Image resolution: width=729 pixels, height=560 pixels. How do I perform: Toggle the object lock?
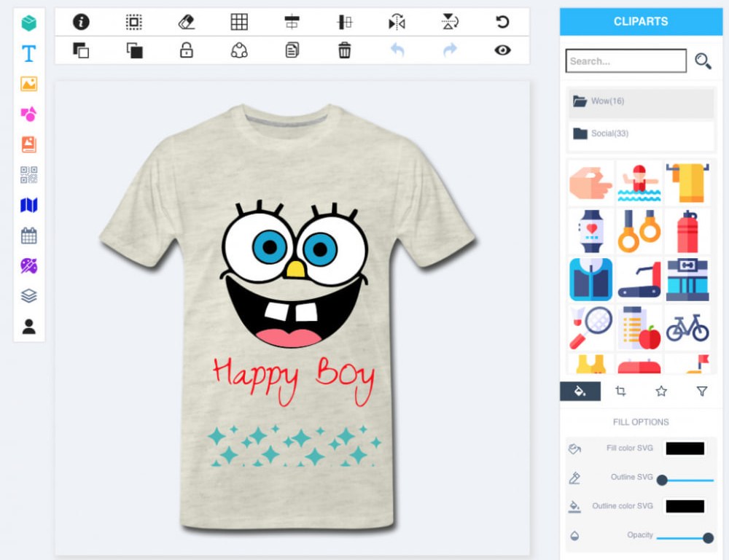tap(187, 50)
